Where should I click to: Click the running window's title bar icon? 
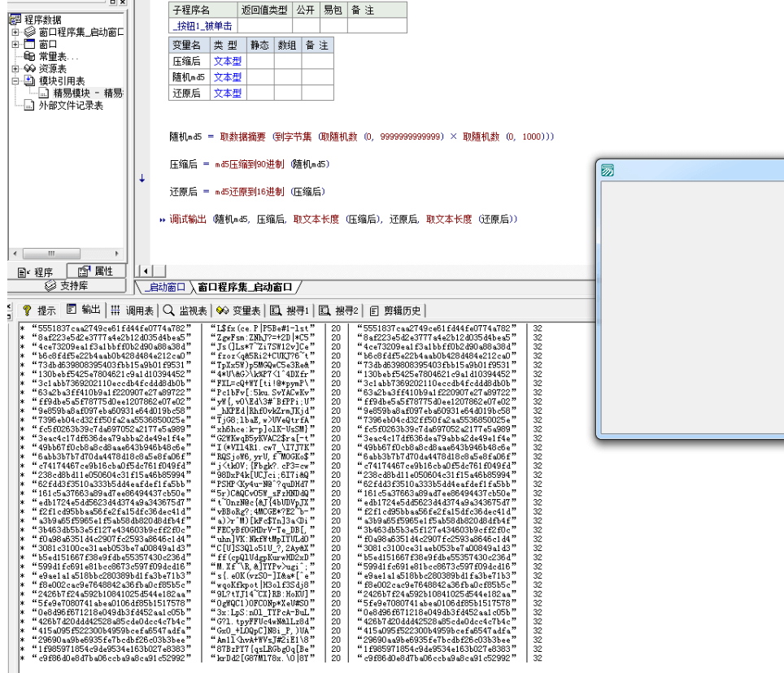pos(607,171)
